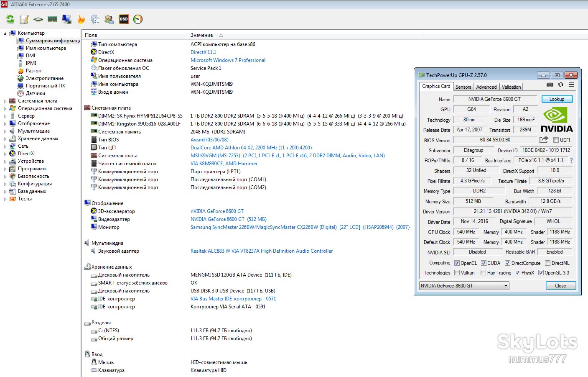This screenshot has width=588, height=377.
Task: Click the CPU chip toolbar icon
Action: click(x=38, y=19)
